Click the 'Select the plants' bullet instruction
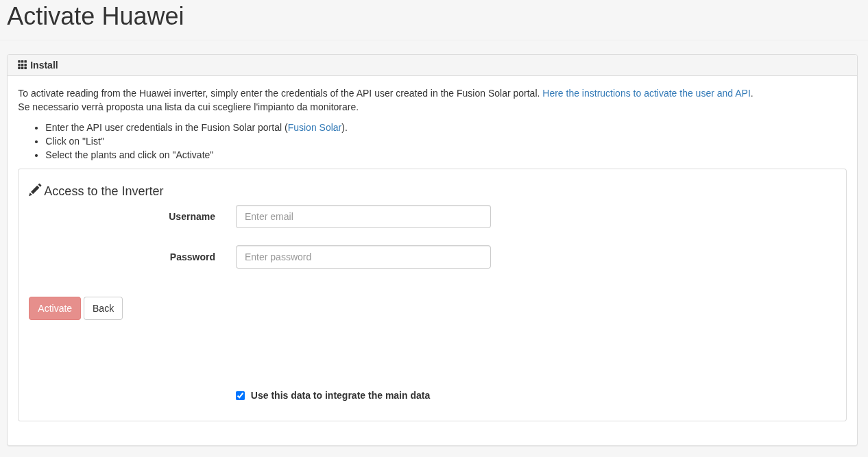This screenshot has width=868, height=457. tap(129, 155)
